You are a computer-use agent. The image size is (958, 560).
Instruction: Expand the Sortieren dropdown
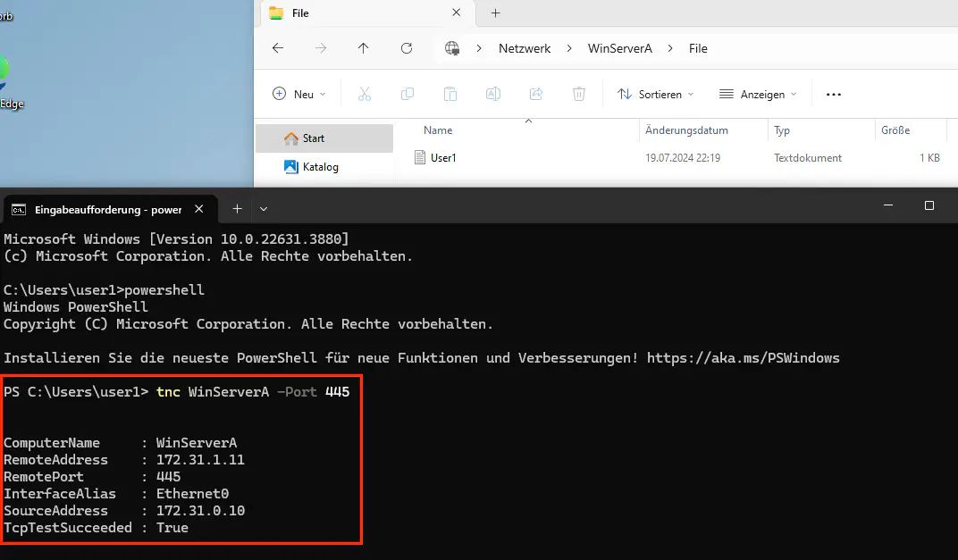(x=655, y=94)
